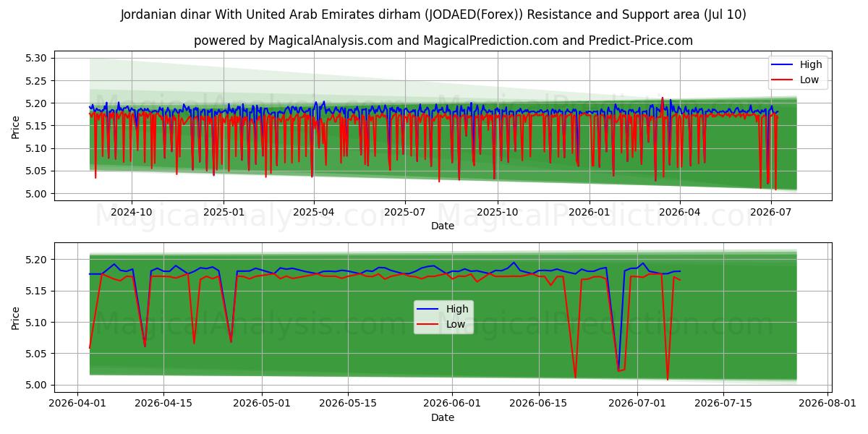Click the 2026-04 date tick label
Image resolution: width=868 pixels, height=434 pixels.
(679, 211)
